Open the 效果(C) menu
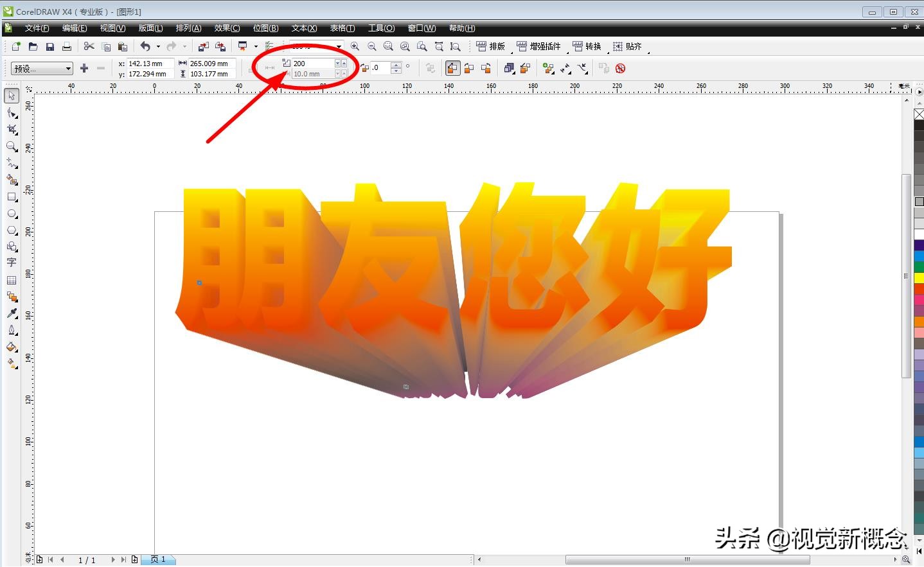 pyautogui.click(x=226, y=28)
